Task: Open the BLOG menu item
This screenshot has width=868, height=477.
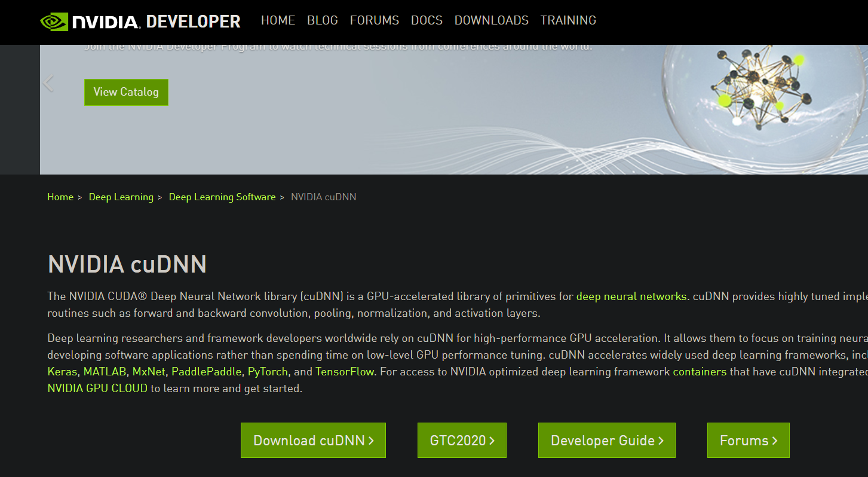Action: click(323, 20)
